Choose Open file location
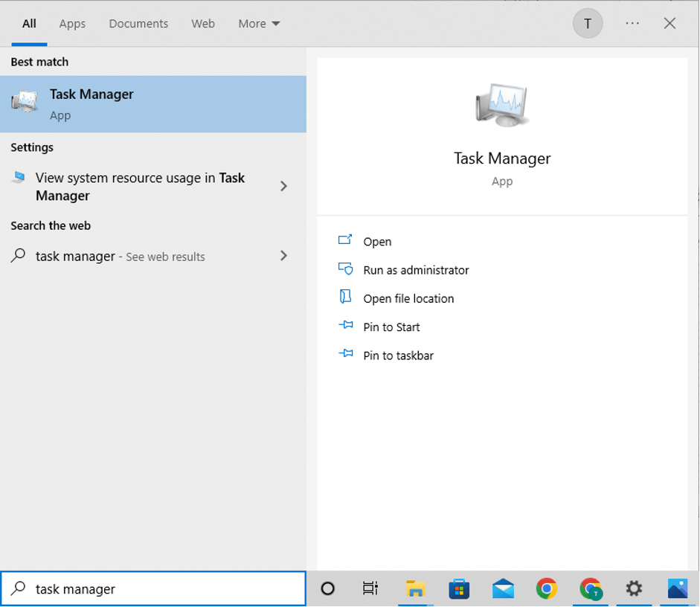Viewport: 700px width, 607px height. 408,298
